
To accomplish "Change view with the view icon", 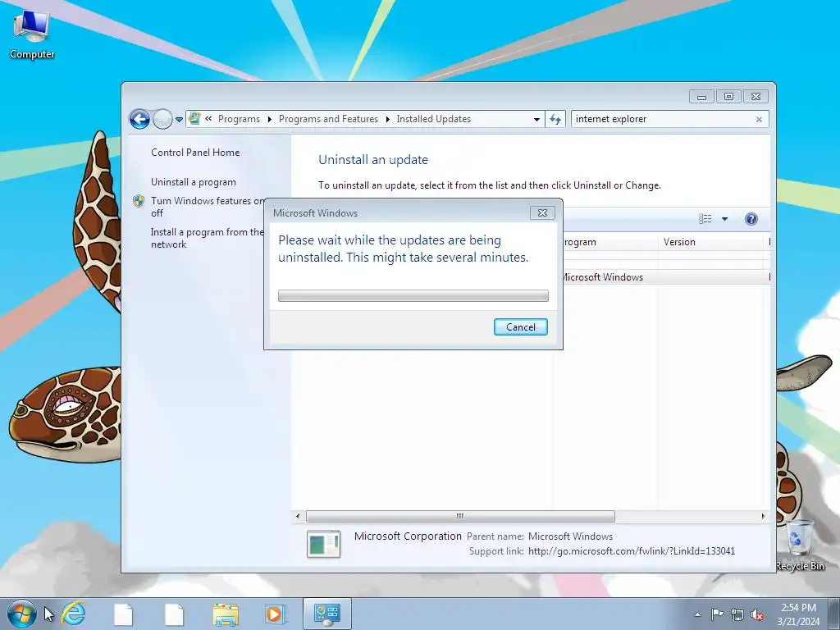I will 705,218.
